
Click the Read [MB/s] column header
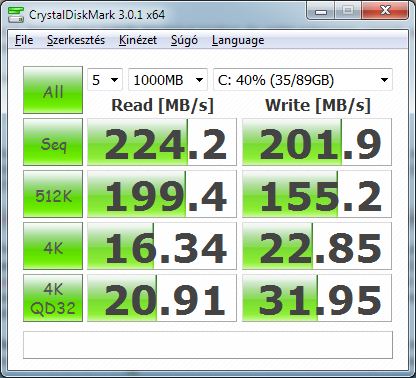point(162,105)
